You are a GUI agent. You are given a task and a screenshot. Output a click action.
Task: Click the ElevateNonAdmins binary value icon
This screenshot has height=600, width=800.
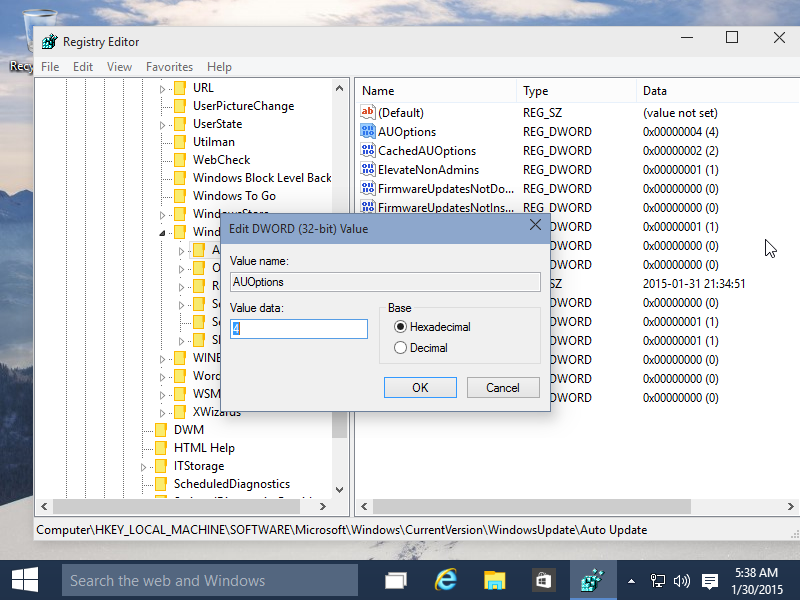click(x=368, y=169)
